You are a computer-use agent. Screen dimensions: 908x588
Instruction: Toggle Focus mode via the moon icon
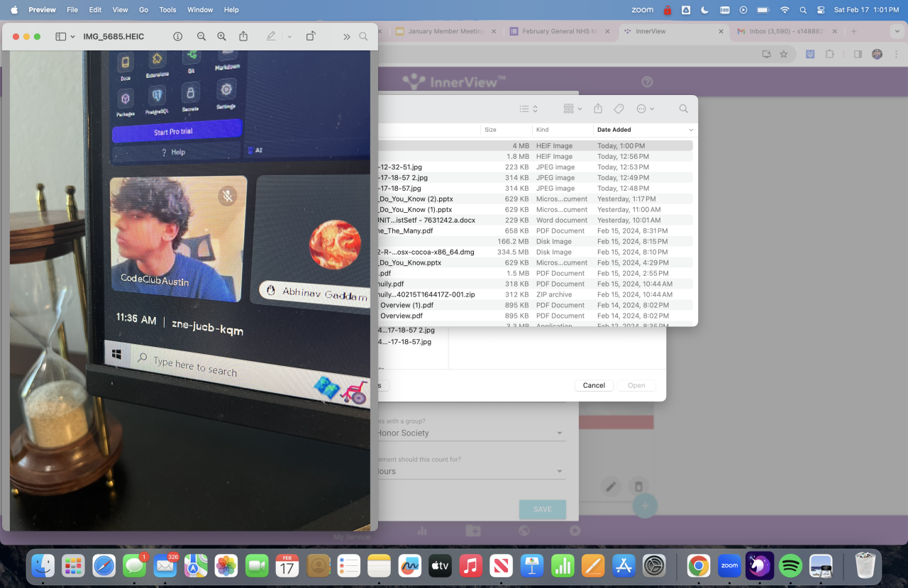point(704,10)
